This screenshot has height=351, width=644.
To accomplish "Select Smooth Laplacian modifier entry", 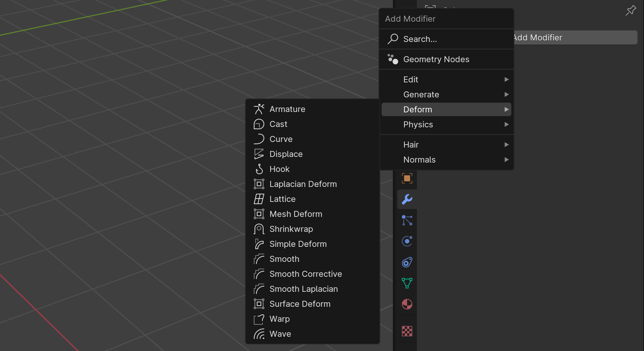I will (x=313, y=289).
